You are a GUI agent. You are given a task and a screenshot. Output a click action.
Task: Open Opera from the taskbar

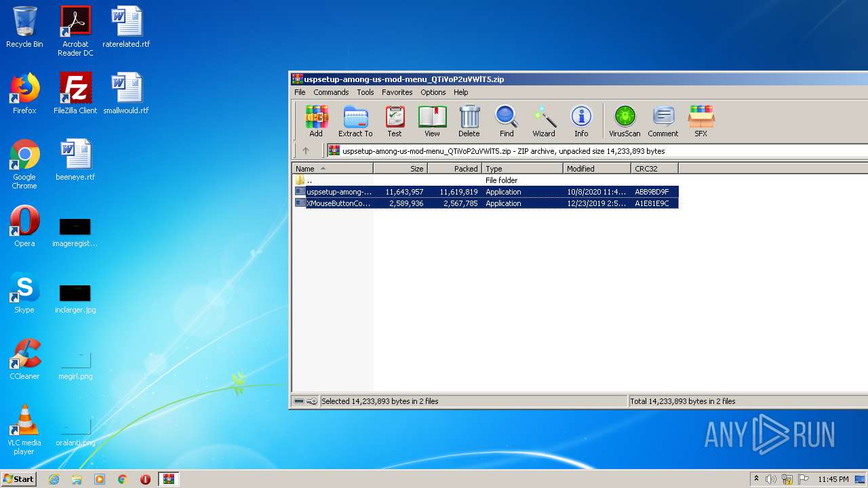coord(145,479)
